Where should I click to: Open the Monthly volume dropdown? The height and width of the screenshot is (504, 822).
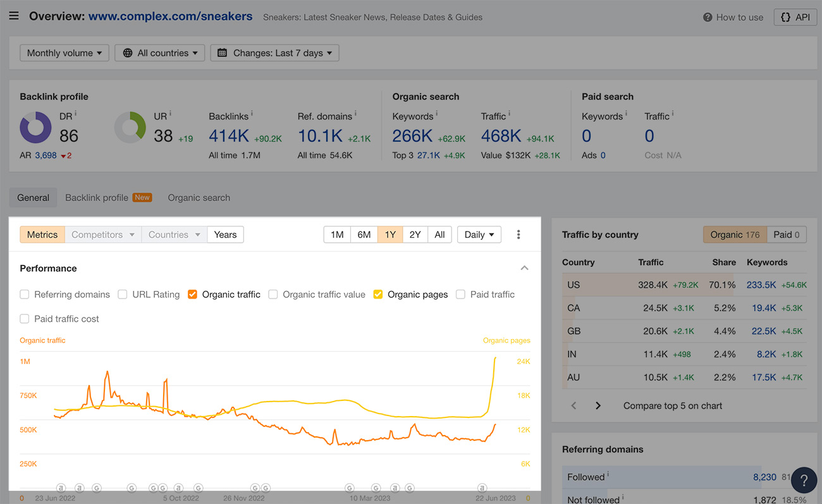64,53
